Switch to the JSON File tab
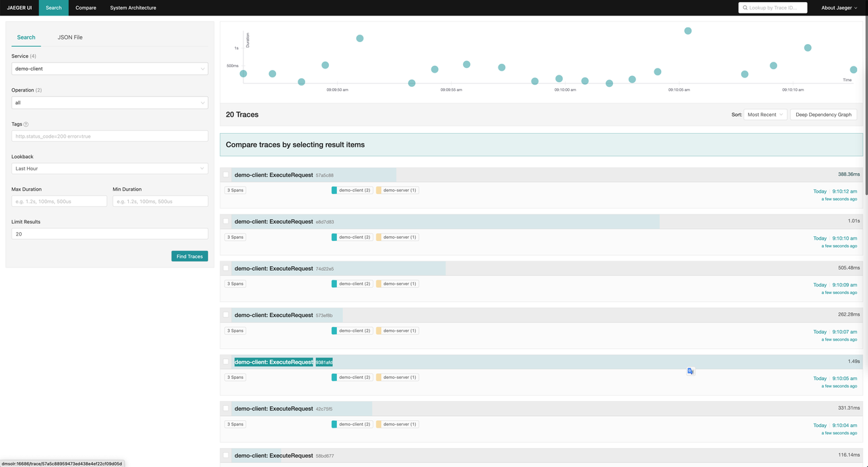 click(x=70, y=37)
